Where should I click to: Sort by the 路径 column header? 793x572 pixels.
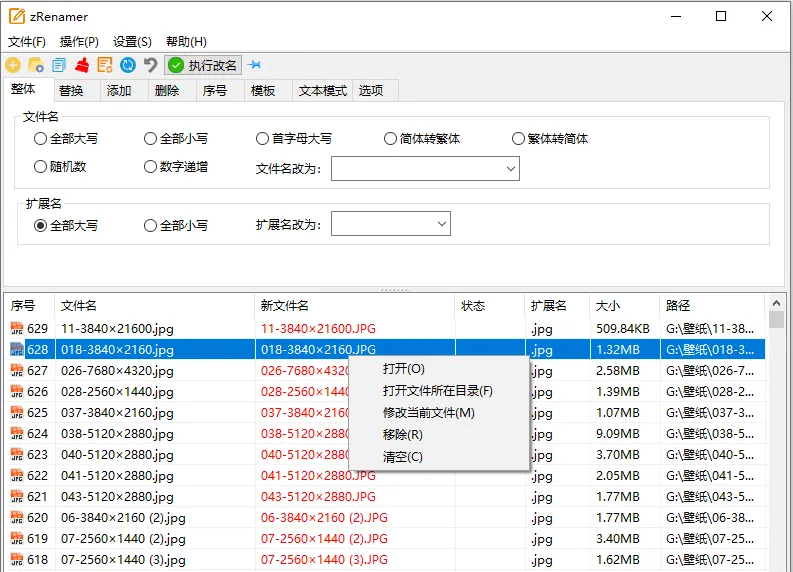tap(712, 305)
